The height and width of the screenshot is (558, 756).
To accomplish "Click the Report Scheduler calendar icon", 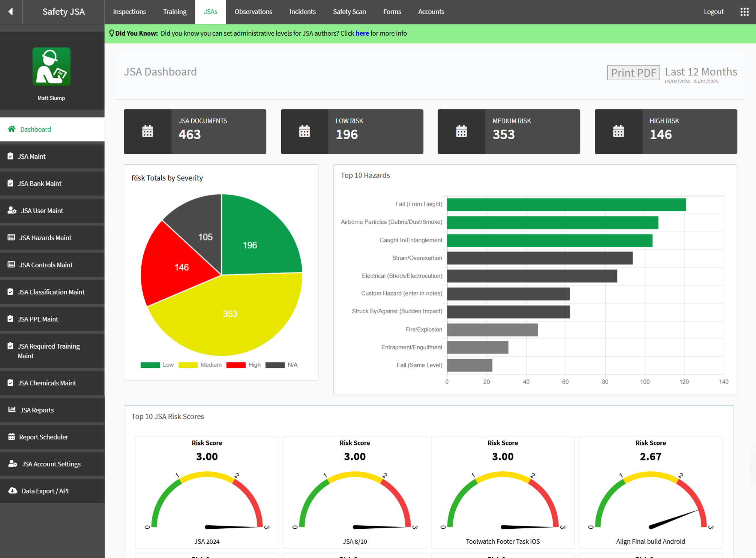I will pos(12,436).
